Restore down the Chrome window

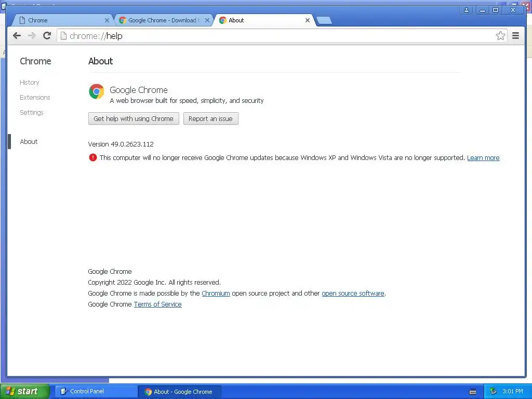[496, 10]
